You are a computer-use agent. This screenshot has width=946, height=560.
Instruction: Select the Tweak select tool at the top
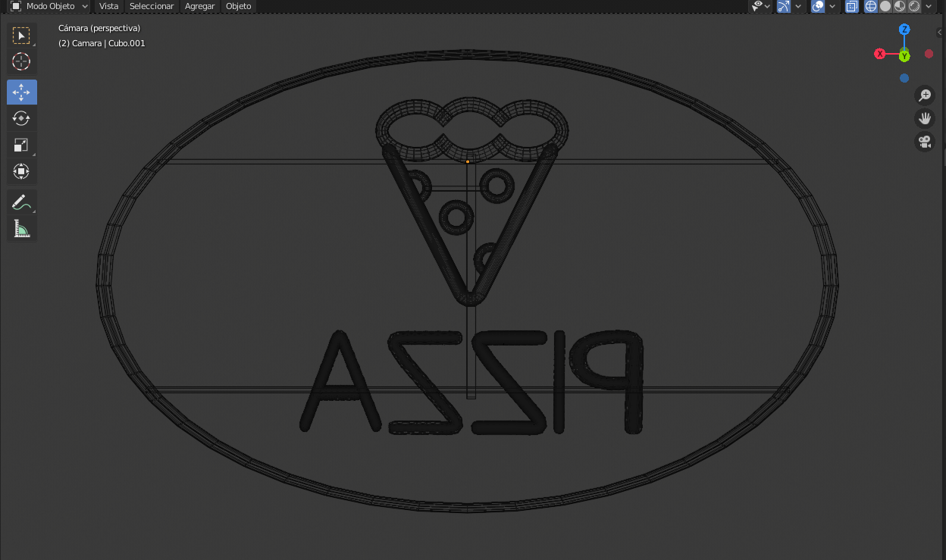tap(22, 35)
